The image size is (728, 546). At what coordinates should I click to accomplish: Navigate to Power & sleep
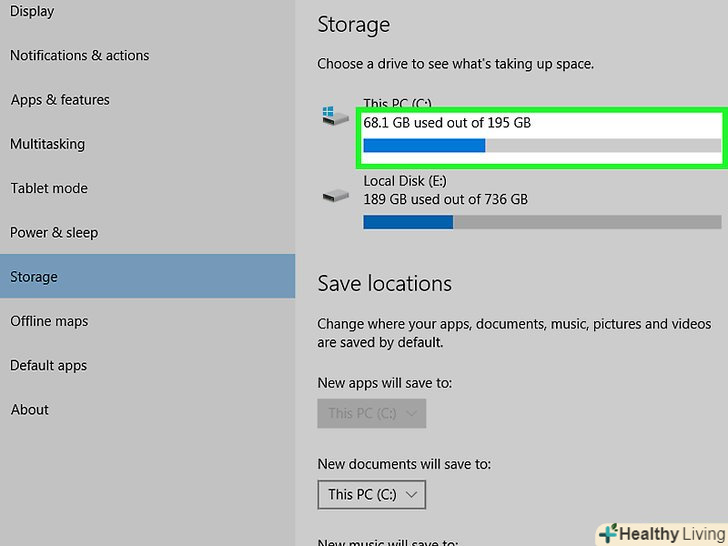pos(54,233)
